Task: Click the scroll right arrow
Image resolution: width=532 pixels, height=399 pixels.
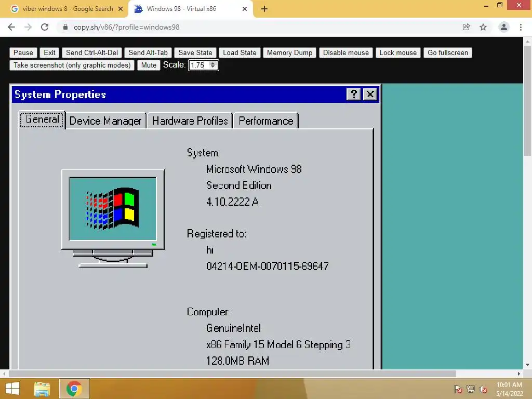Action: [519, 374]
